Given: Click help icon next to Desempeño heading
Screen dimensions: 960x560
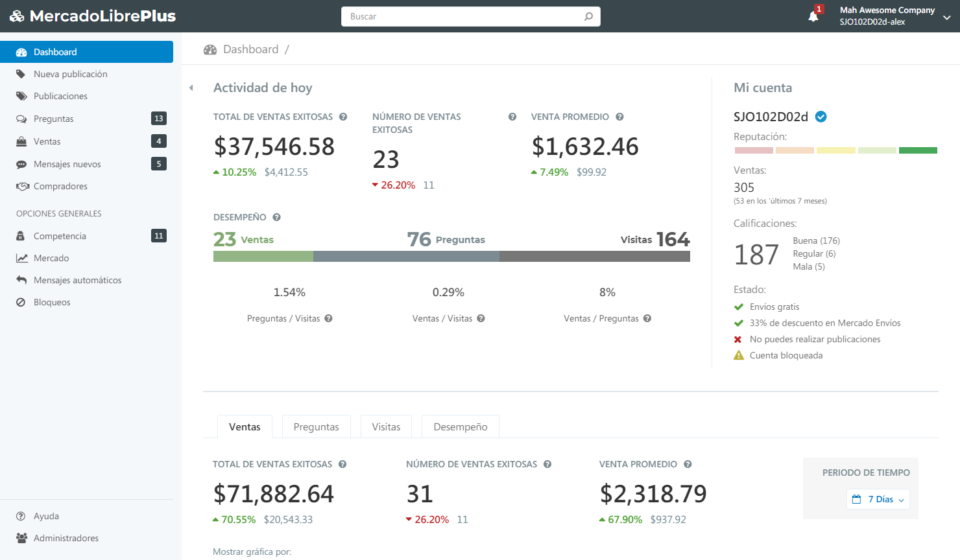Looking at the screenshot, I should (x=276, y=218).
